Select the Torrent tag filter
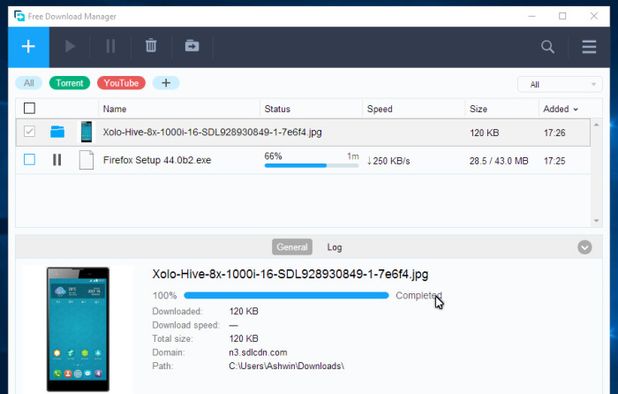Screen dimensions: 618x394 (69, 83)
